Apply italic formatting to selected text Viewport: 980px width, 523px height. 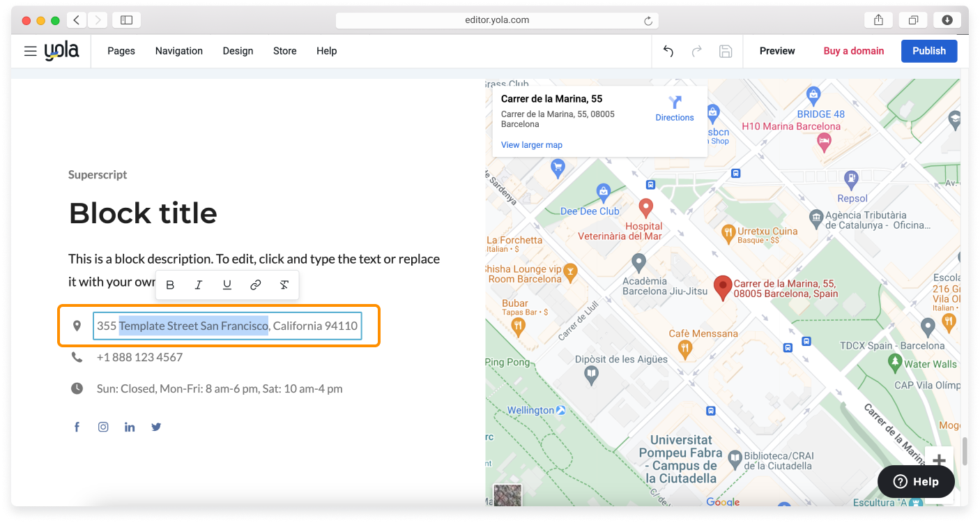click(x=199, y=285)
